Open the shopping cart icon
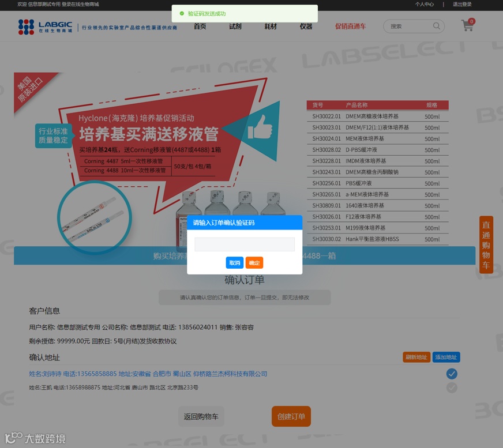Screen dimensions: 503x448 468,25
